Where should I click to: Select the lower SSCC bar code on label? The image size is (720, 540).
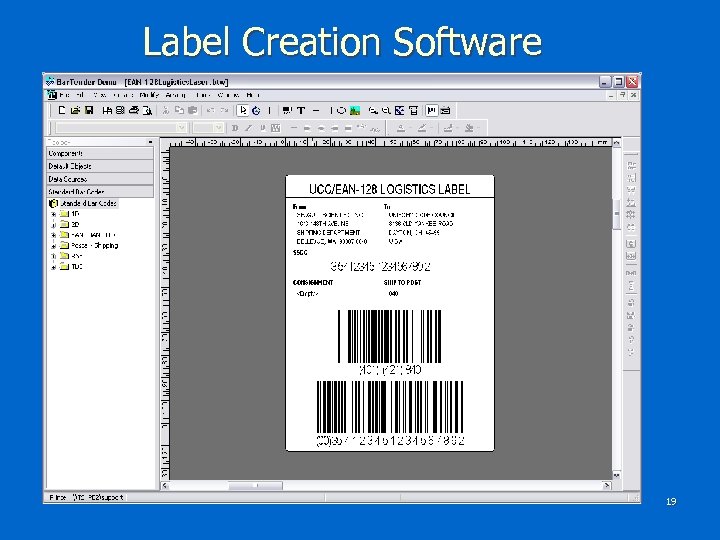click(x=390, y=407)
